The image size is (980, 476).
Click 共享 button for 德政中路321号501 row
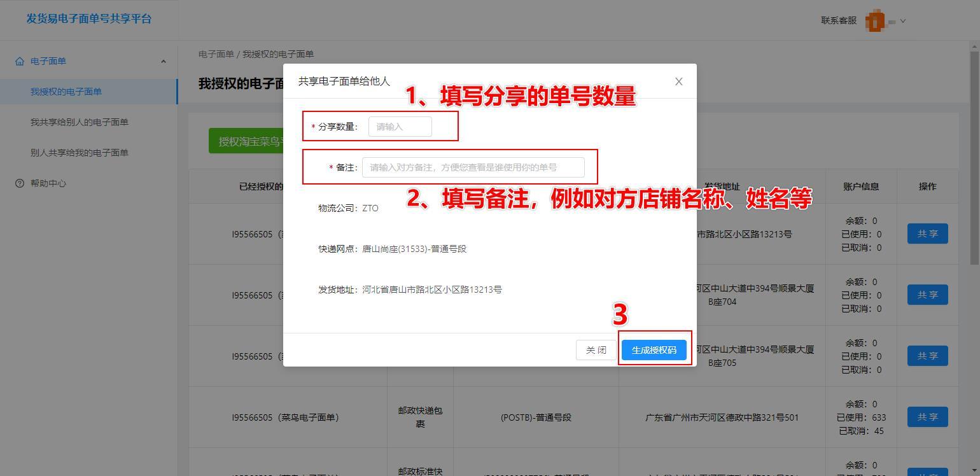coord(928,417)
